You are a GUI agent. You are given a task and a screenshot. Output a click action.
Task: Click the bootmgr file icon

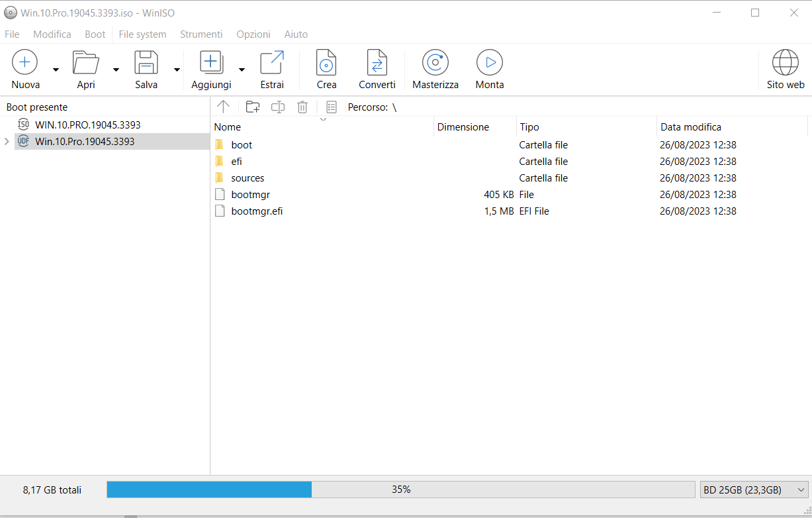(220, 195)
